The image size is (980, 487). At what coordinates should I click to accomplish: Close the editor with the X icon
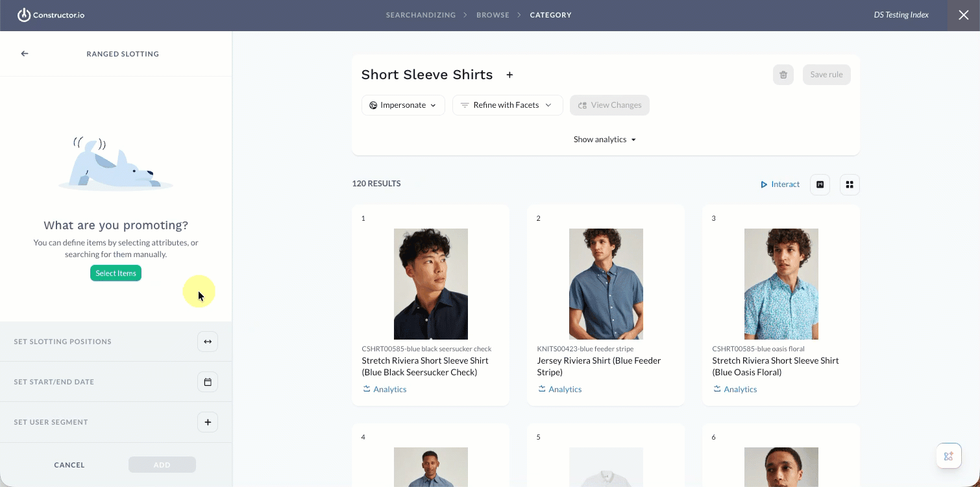(x=964, y=15)
